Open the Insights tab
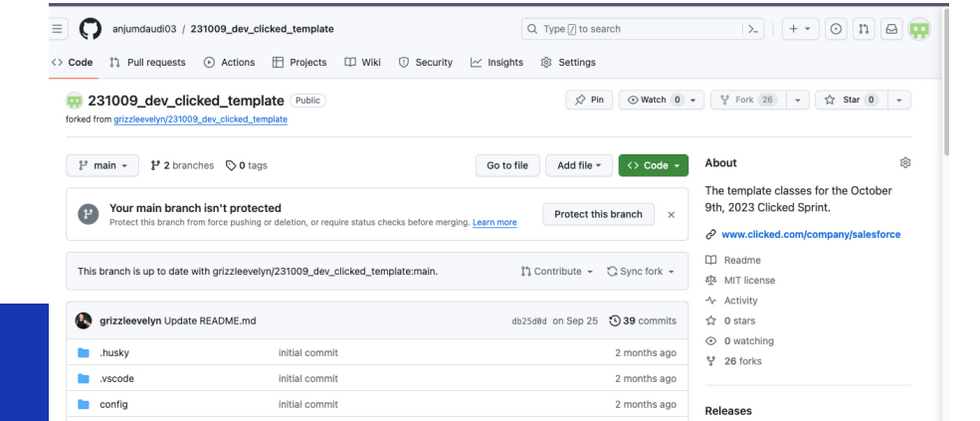This screenshot has height=421, width=980. [x=497, y=62]
